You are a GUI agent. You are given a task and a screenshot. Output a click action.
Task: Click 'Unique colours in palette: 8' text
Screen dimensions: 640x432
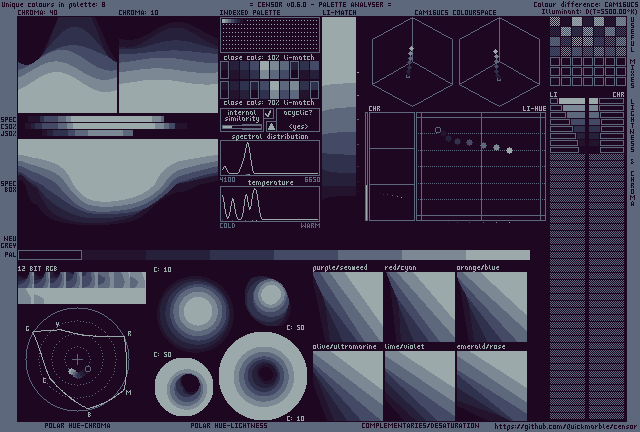coord(53,4)
